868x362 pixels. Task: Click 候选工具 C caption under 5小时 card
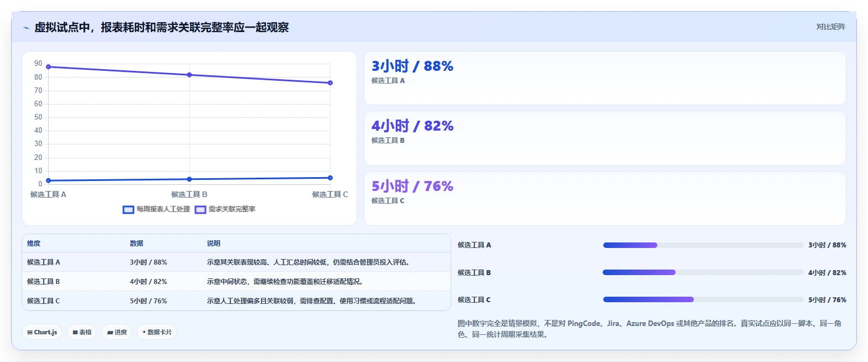point(388,201)
